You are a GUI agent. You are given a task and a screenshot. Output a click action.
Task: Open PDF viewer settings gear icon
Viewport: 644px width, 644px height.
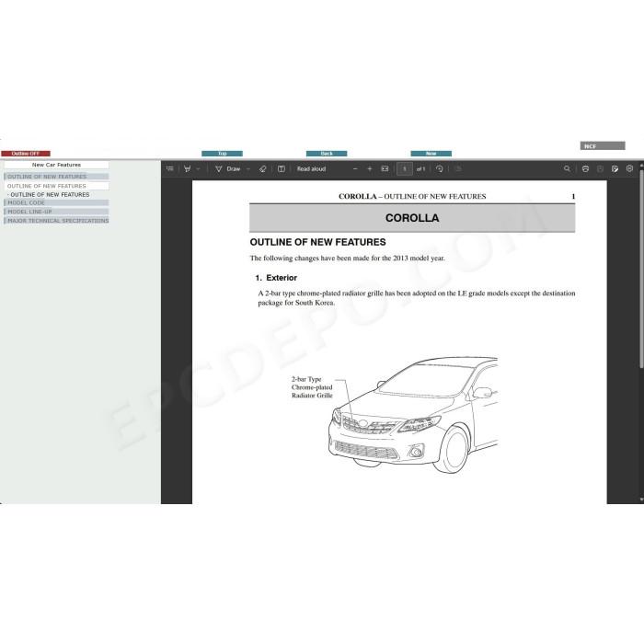click(629, 168)
